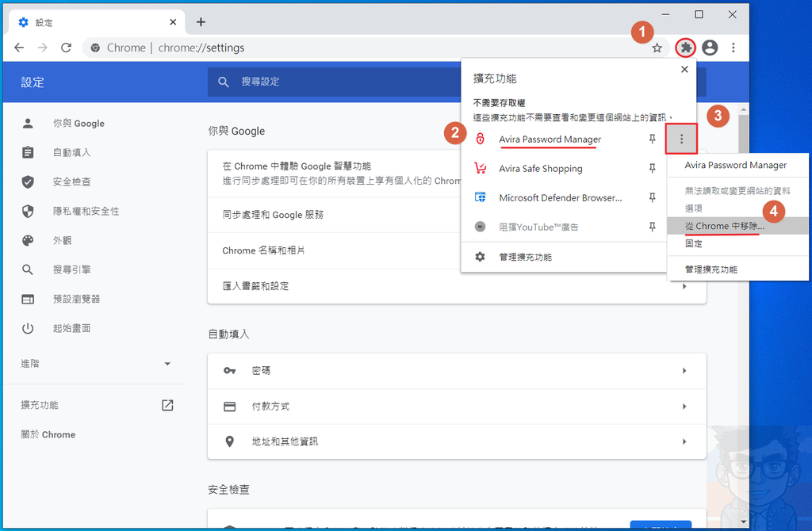Pin Avira Password Manager extension

653,139
